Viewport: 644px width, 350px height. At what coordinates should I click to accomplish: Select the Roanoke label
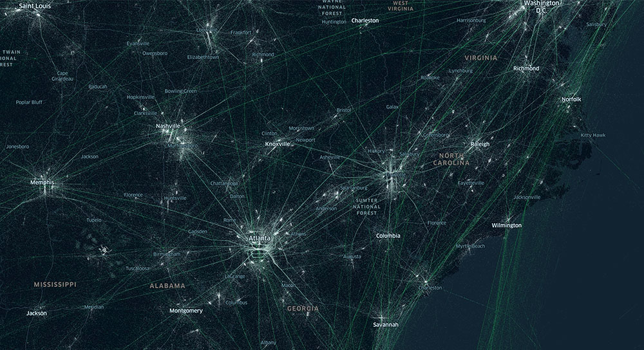point(430,78)
